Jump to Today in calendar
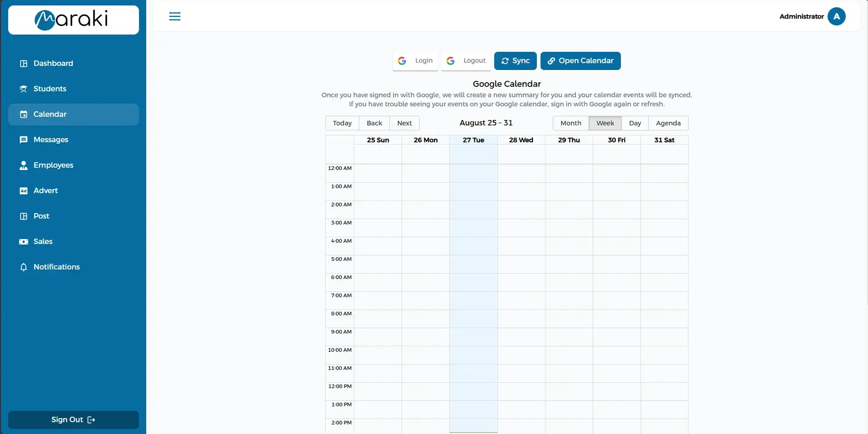The height and width of the screenshot is (434, 868). click(342, 123)
